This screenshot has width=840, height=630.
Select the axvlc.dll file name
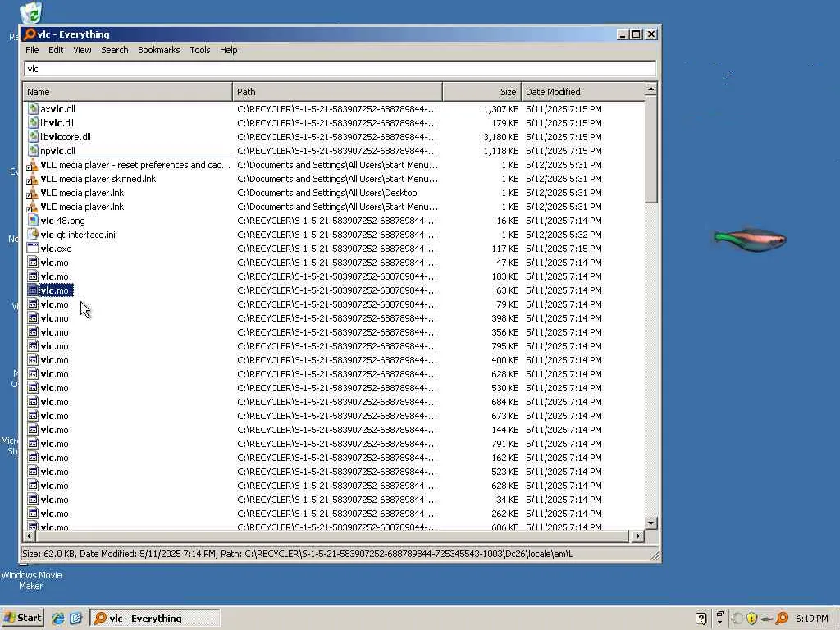pos(58,109)
